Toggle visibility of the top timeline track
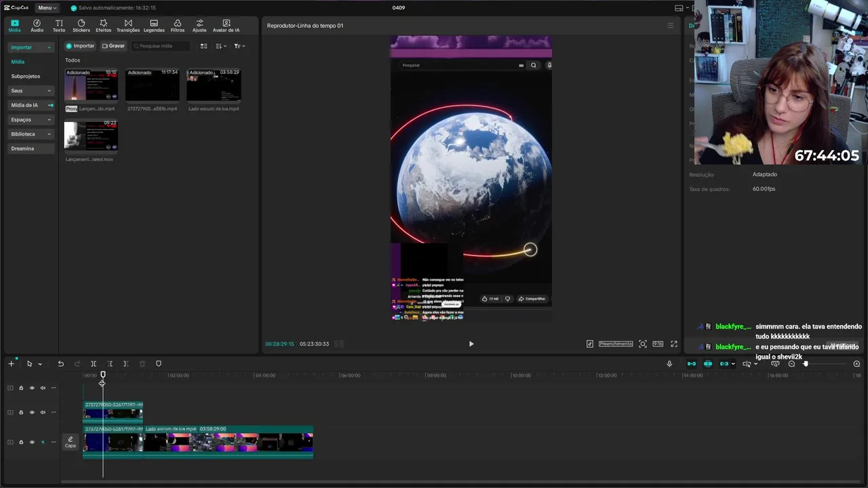The height and width of the screenshot is (488, 868). (x=32, y=388)
